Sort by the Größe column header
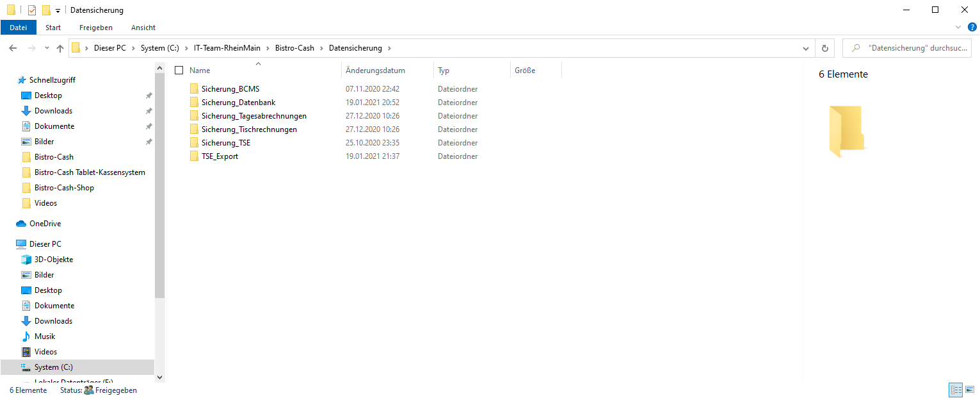Image resolution: width=980 pixels, height=398 pixels. click(x=525, y=70)
